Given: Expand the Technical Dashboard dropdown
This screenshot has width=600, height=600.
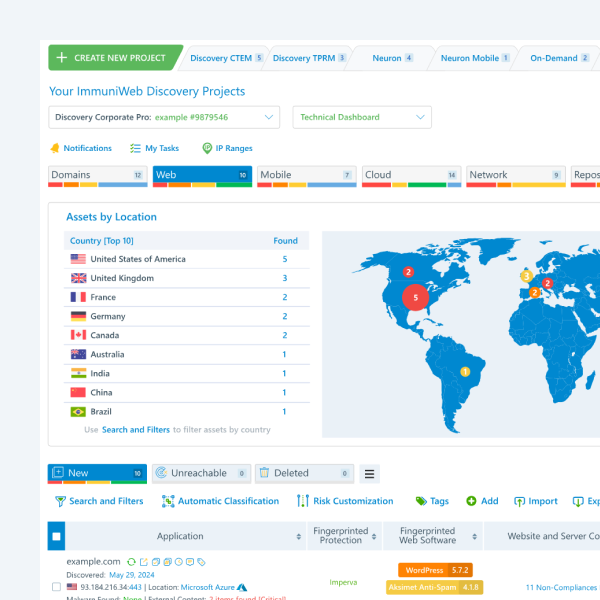Looking at the screenshot, I should 361,117.
